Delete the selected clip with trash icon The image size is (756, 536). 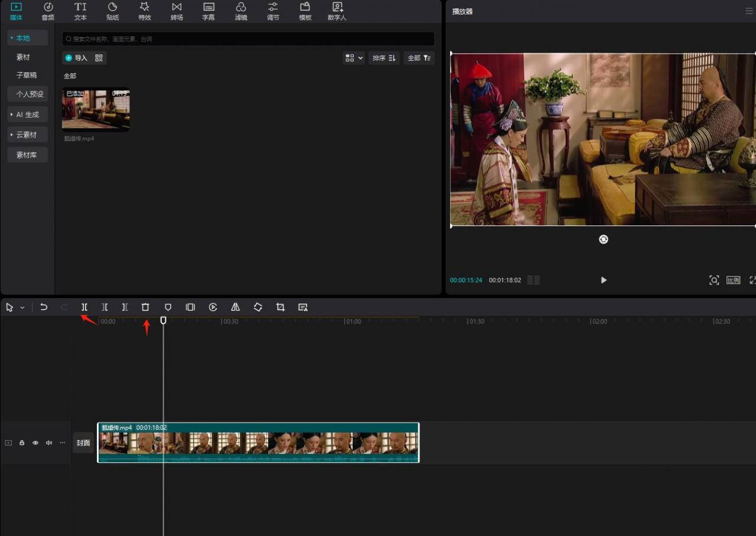[145, 307]
